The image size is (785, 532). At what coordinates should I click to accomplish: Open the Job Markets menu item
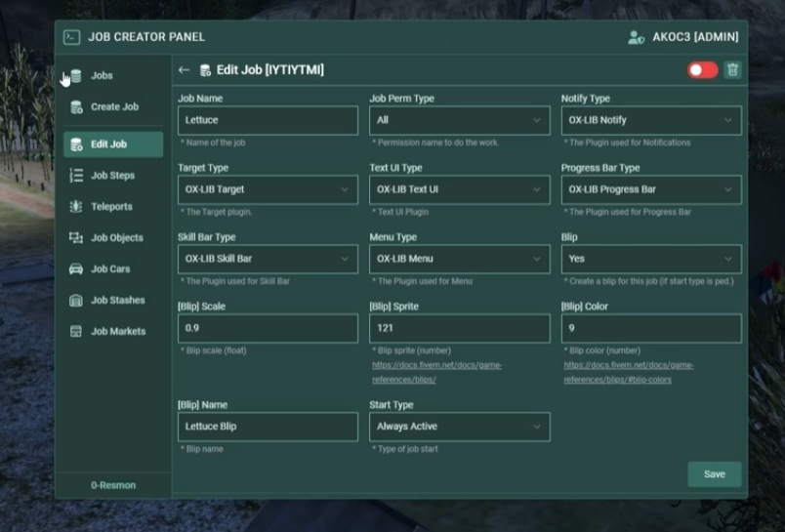113,331
